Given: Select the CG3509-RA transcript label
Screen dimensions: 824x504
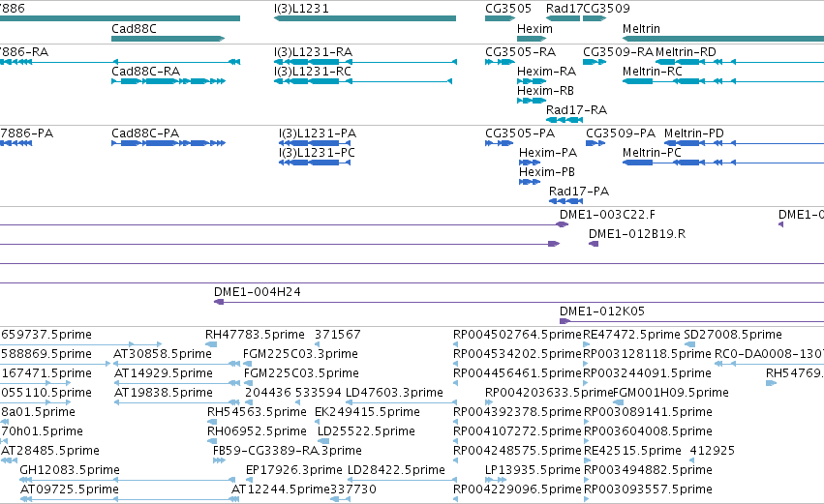Looking at the screenshot, I should [x=618, y=52].
